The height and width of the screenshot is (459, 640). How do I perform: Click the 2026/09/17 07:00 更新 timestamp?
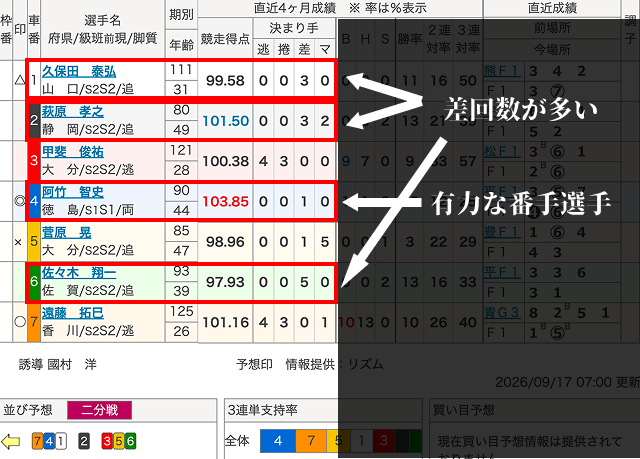point(567,382)
